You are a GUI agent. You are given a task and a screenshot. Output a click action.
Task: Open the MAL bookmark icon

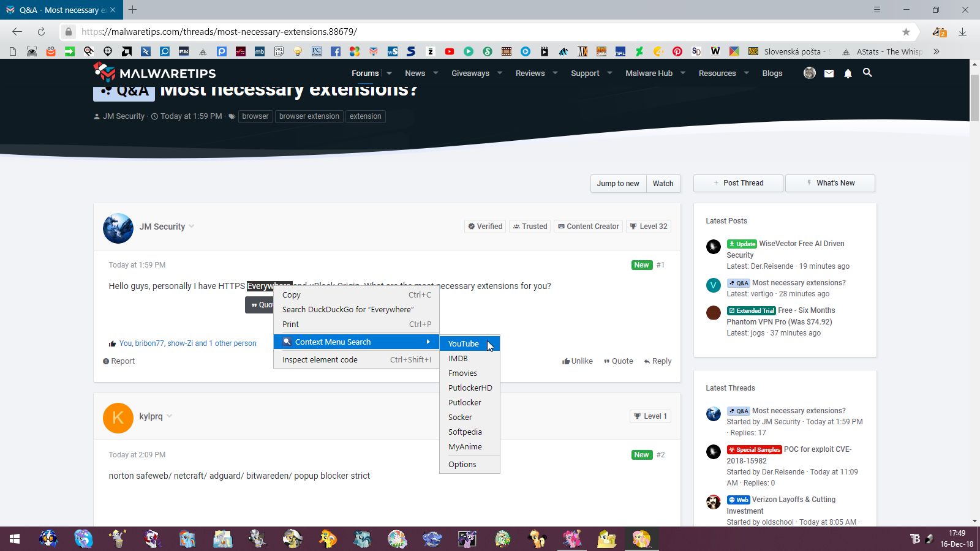pyautogui.click(x=620, y=51)
